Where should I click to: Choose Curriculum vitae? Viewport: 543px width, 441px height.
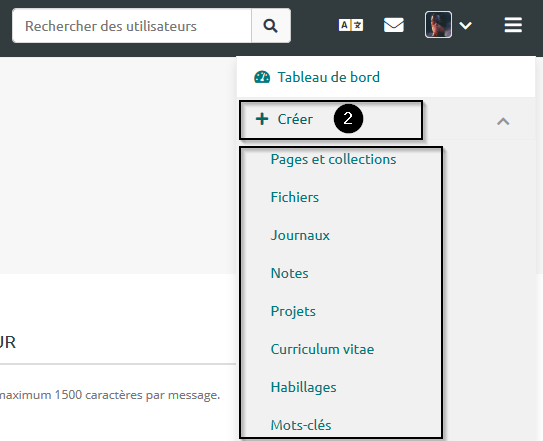click(322, 349)
